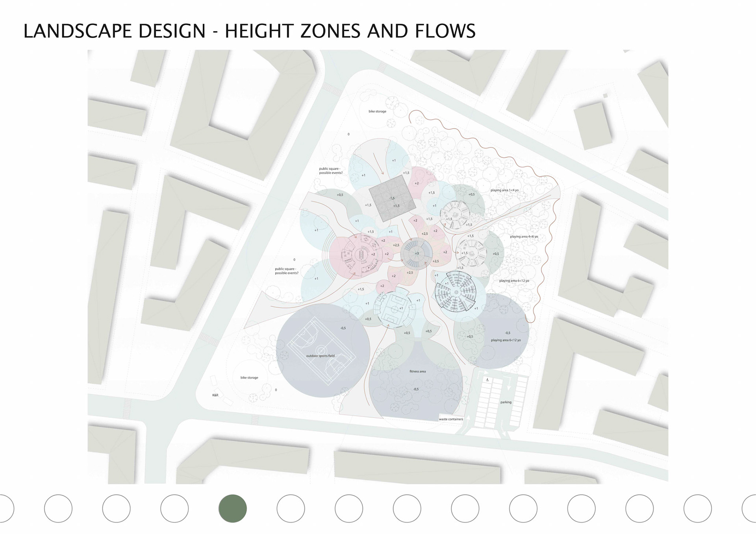The image size is (756, 534).
Task: Click the gray square pavilion marked -1,5
Action: 392,200
